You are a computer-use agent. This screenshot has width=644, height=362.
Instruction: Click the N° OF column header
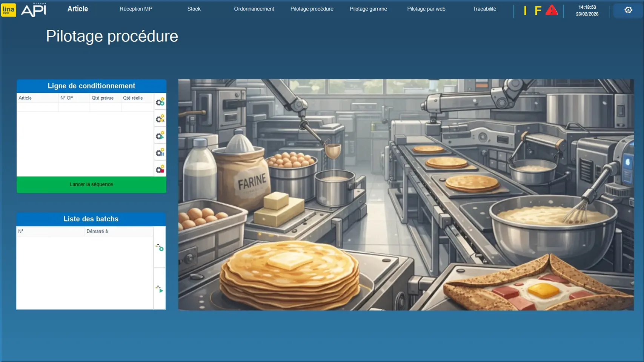pyautogui.click(x=67, y=98)
